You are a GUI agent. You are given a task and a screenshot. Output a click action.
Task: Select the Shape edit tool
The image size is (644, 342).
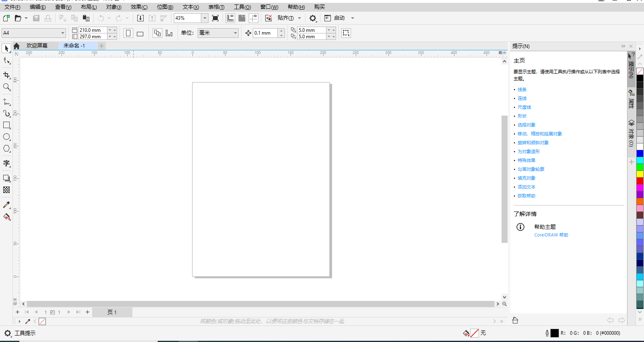point(6,61)
